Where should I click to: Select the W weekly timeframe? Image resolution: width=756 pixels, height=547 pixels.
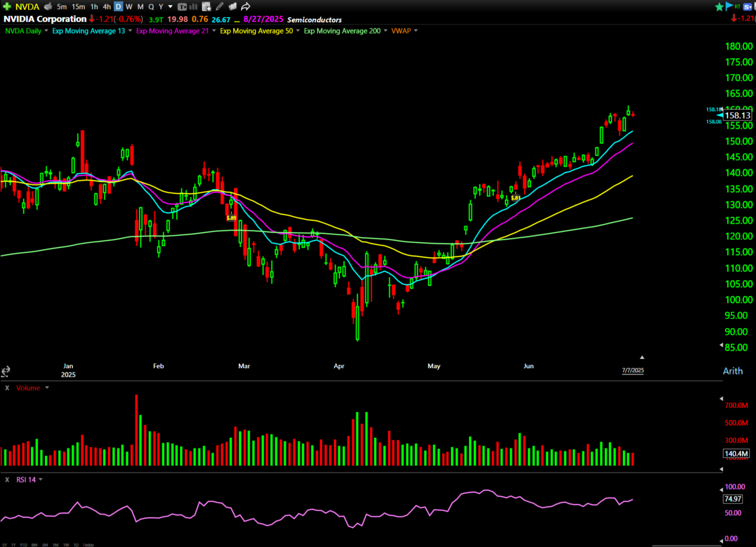pyautogui.click(x=129, y=7)
